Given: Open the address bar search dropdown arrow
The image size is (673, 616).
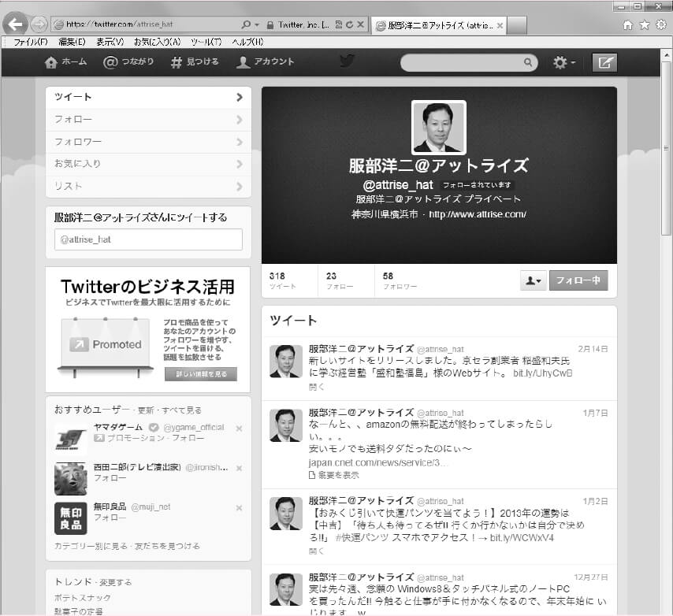Looking at the screenshot, I should coord(257,25).
